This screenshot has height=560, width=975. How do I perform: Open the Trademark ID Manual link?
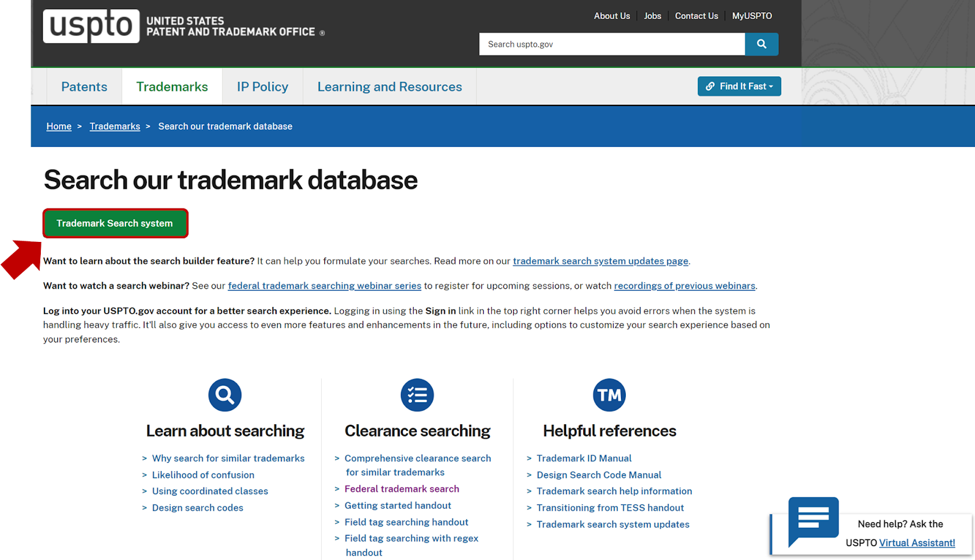click(584, 458)
